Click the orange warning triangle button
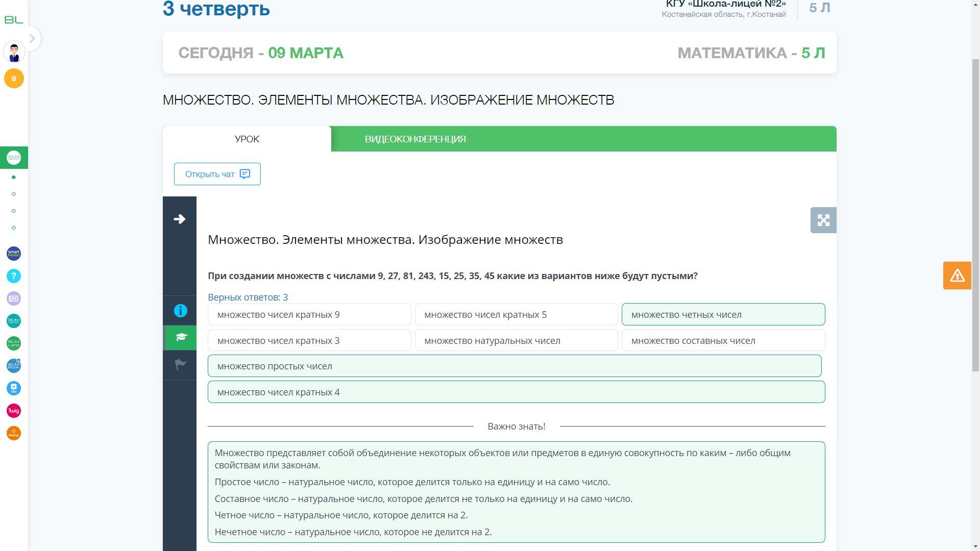Screen dimensions: 980x551 point(957,275)
